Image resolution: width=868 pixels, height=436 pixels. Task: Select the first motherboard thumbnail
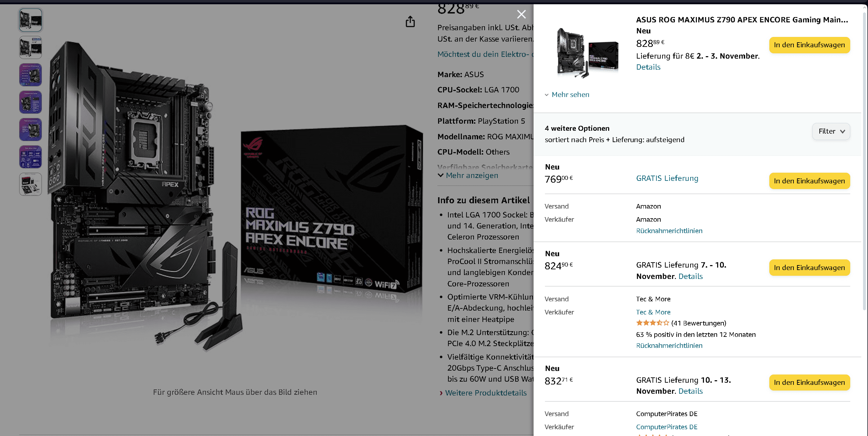click(x=31, y=20)
